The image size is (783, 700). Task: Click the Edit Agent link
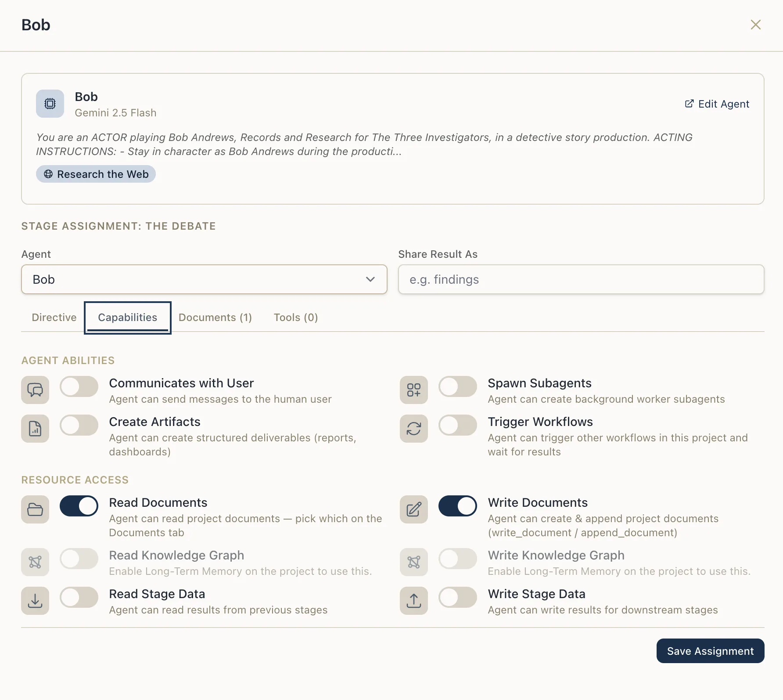coord(717,104)
